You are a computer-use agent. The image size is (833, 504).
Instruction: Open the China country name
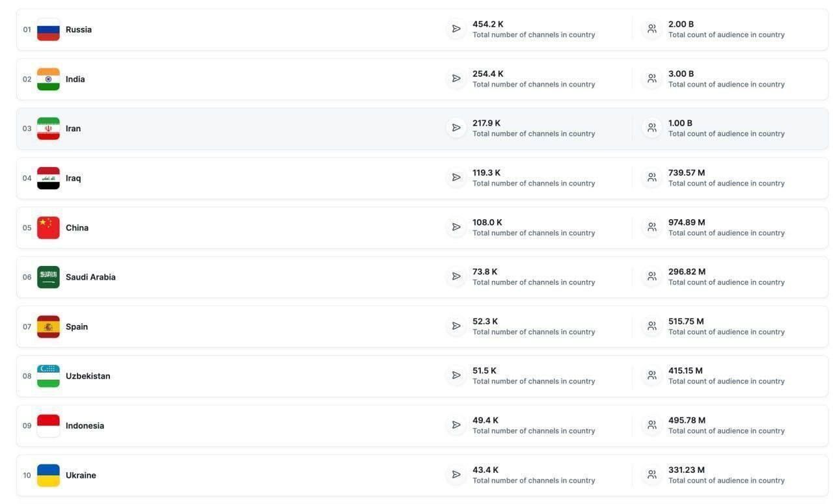tap(77, 228)
